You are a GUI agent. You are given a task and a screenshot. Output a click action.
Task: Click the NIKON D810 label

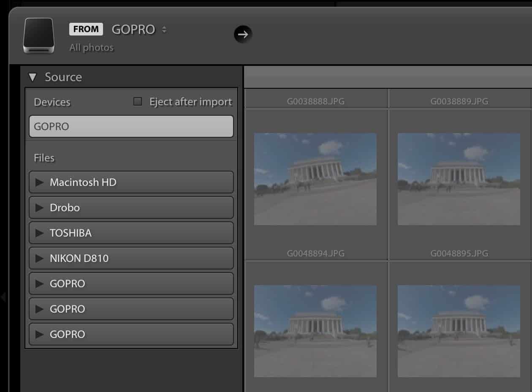tap(79, 259)
